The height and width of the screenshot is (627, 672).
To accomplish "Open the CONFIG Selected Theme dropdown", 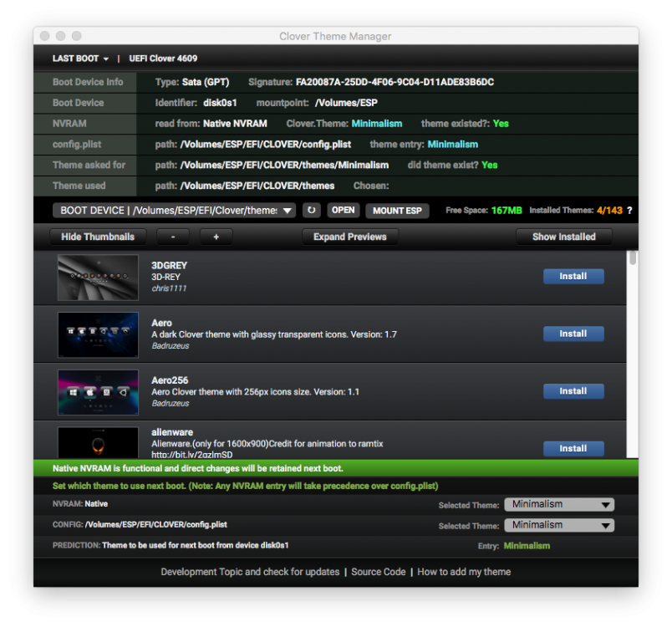I will pyautogui.click(x=559, y=525).
